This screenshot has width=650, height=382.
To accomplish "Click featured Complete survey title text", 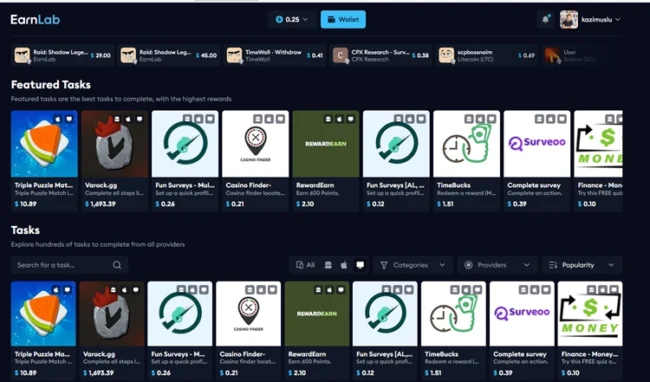I will tap(534, 185).
